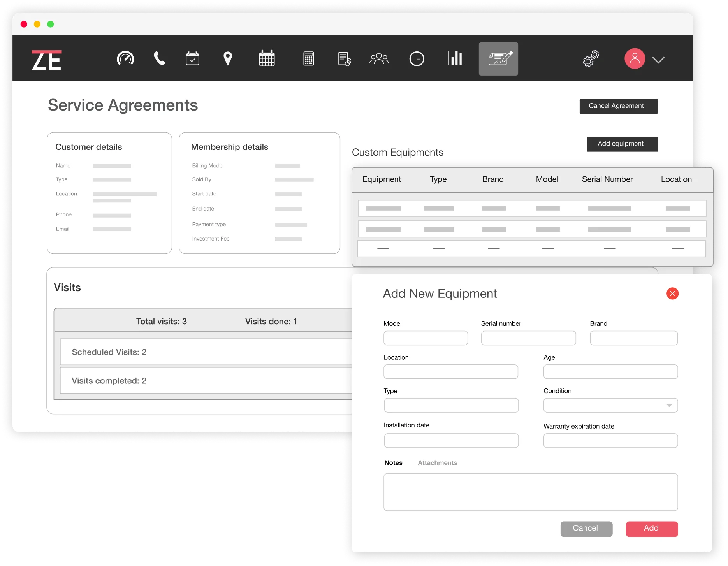This screenshot has width=728, height=566.
Task: Click the ZE logo in the navbar
Action: (x=46, y=60)
